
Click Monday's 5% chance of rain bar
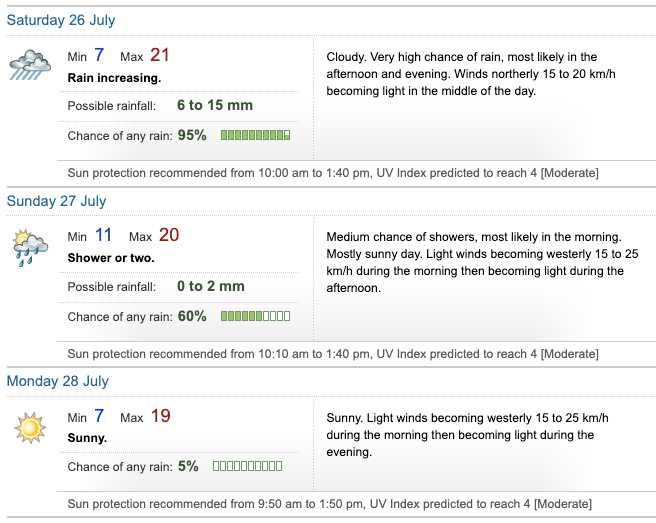click(x=247, y=466)
